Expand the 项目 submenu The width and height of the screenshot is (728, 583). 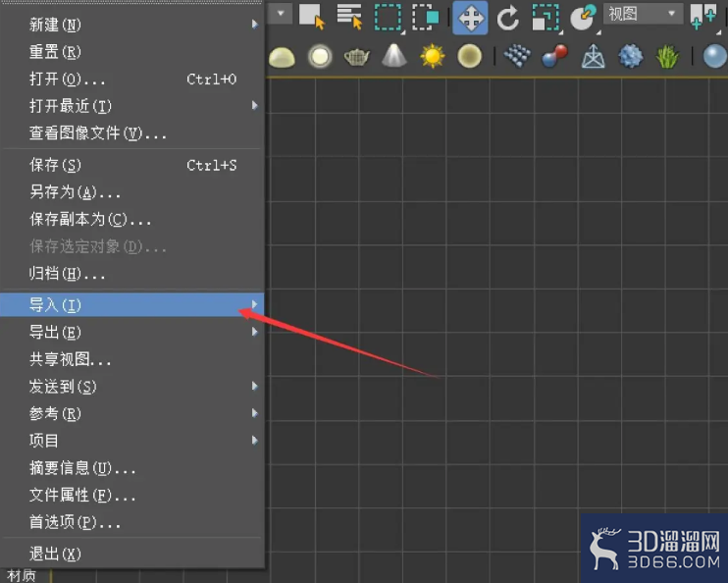click(132, 440)
